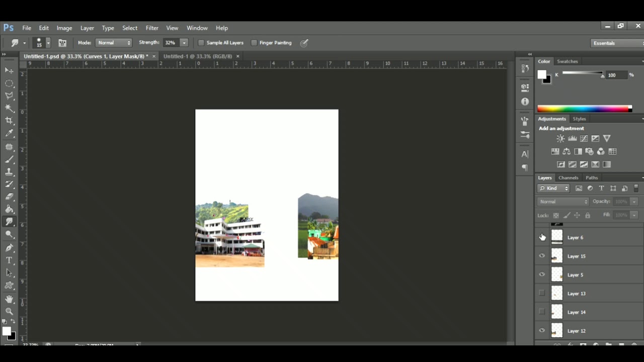Select the Brush tool
Image resolution: width=644 pixels, height=362 pixels.
[9, 159]
